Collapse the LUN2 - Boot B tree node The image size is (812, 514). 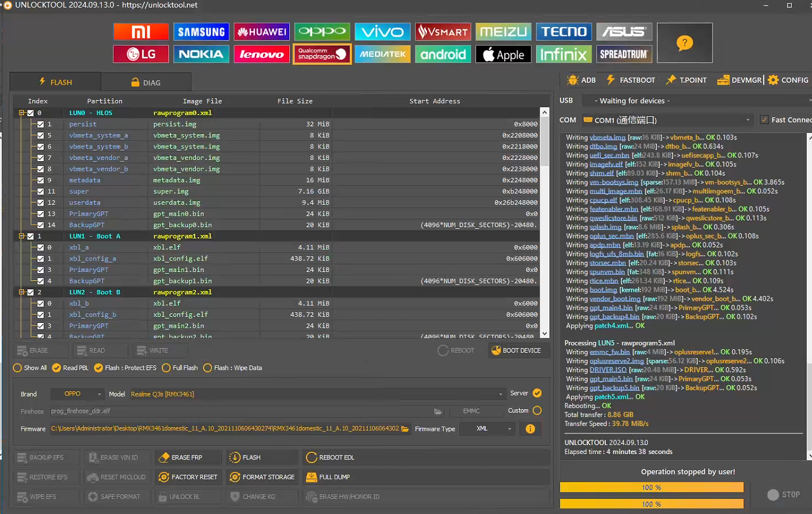[x=22, y=292]
